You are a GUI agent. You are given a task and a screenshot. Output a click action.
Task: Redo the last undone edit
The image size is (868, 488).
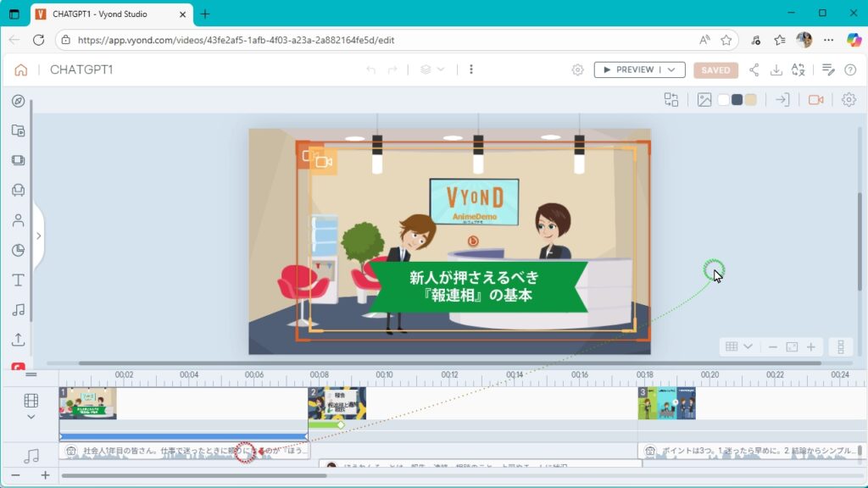392,69
